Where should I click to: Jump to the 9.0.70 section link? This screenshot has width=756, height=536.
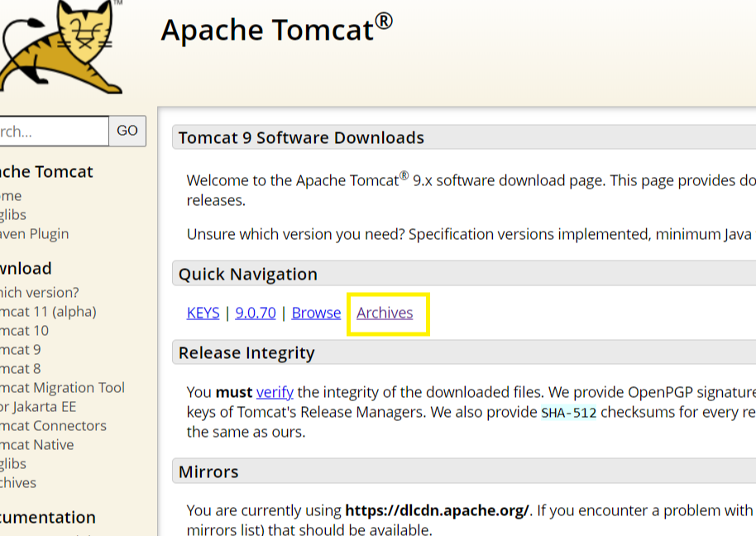pyautogui.click(x=256, y=313)
